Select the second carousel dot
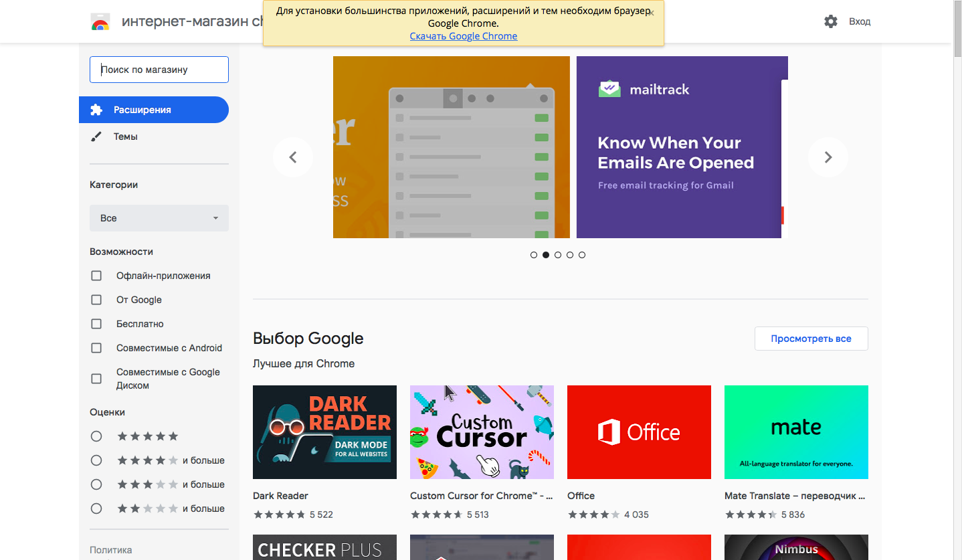The height and width of the screenshot is (560, 962). click(x=546, y=255)
